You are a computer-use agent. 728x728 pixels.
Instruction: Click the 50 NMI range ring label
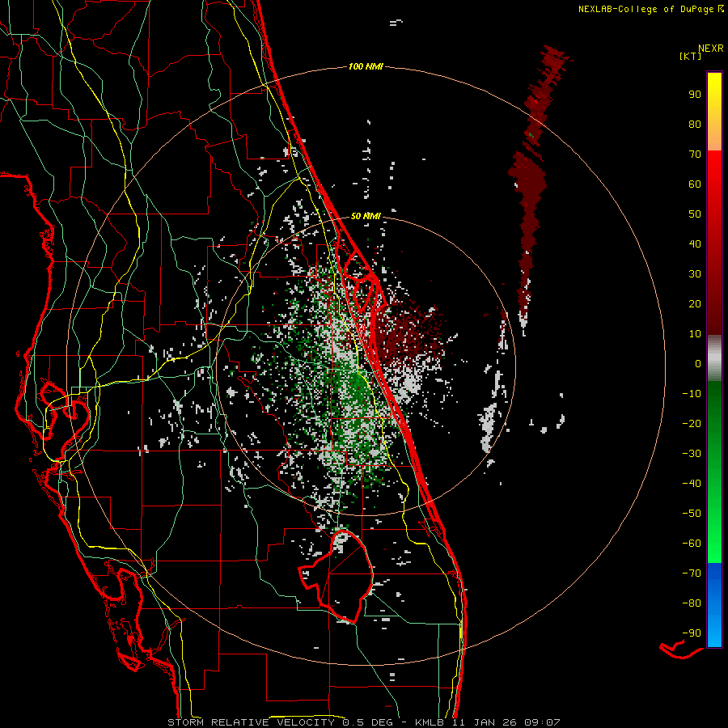(x=366, y=216)
